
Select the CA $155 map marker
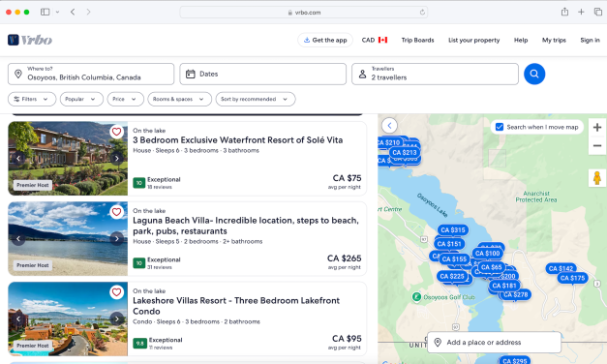(x=454, y=259)
